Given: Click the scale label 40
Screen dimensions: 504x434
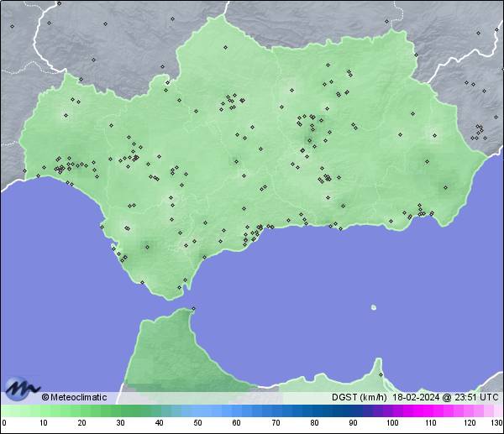Looking at the screenshot, I should point(159,423).
